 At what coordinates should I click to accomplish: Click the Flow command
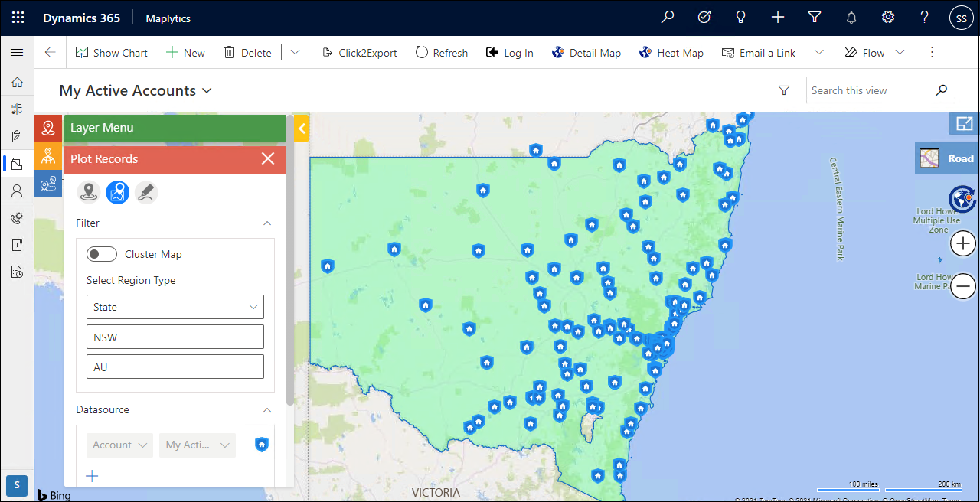[864, 53]
